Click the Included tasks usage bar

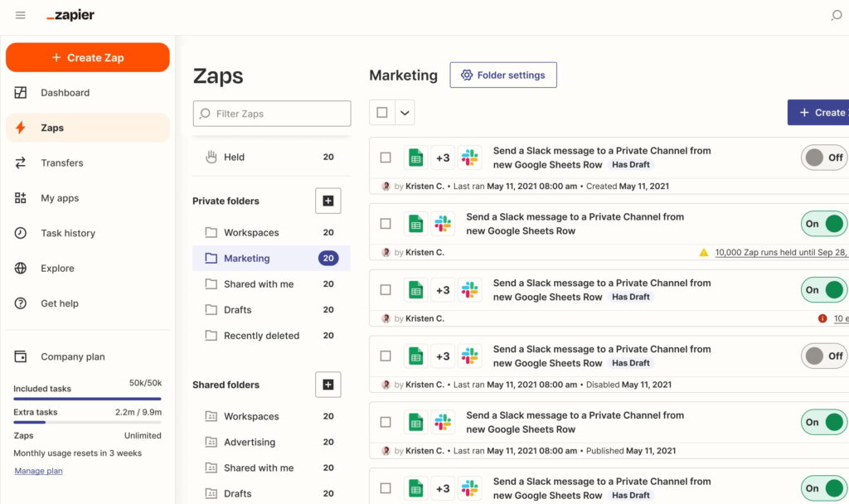pyautogui.click(x=87, y=399)
